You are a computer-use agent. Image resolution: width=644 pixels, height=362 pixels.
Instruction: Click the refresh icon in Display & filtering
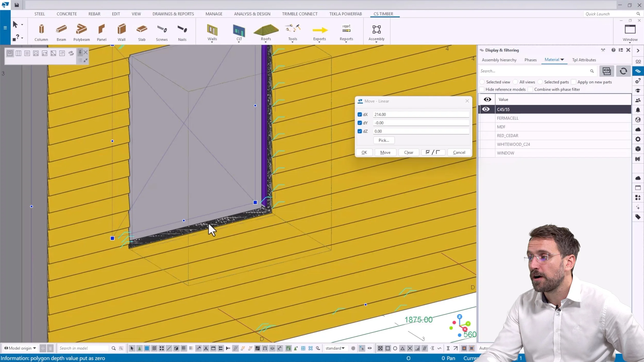tap(623, 71)
